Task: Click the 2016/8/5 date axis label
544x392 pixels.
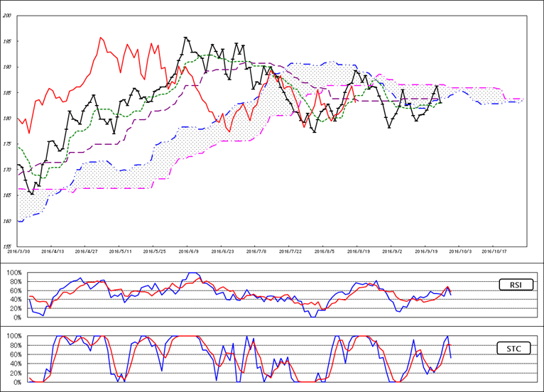Action: click(324, 251)
